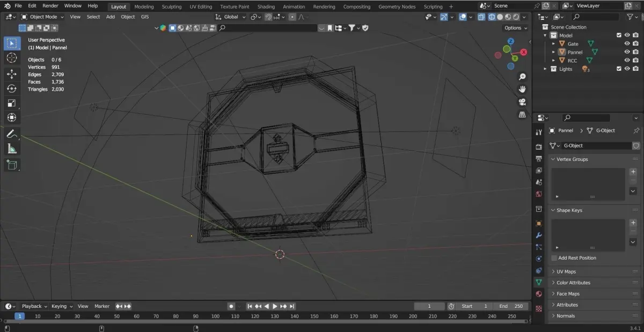The height and width of the screenshot is (332, 644).
Task: Choose the Move tool
Action: [x=12, y=74]
